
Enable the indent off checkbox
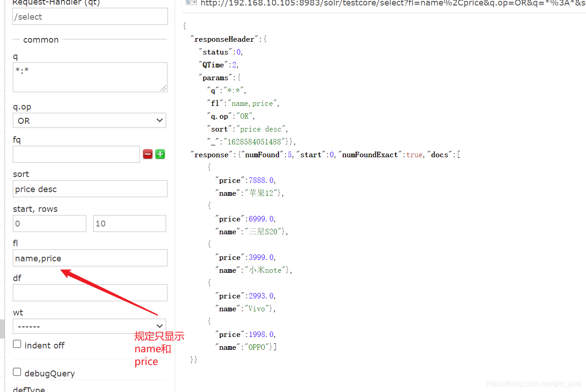pyautogui.click(x=17, y=344)
